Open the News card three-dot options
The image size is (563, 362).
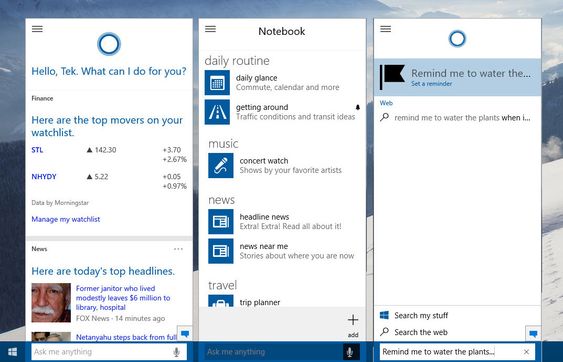(x=178, y=249)
